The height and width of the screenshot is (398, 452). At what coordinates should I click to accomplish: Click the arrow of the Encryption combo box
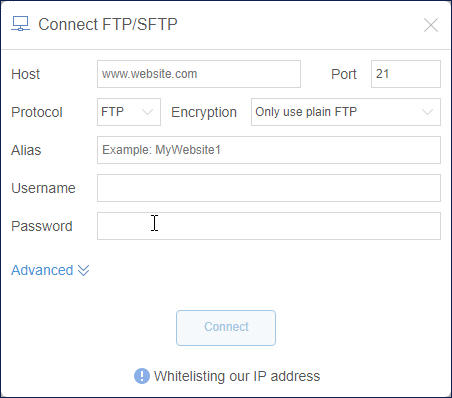coord(428,112)
